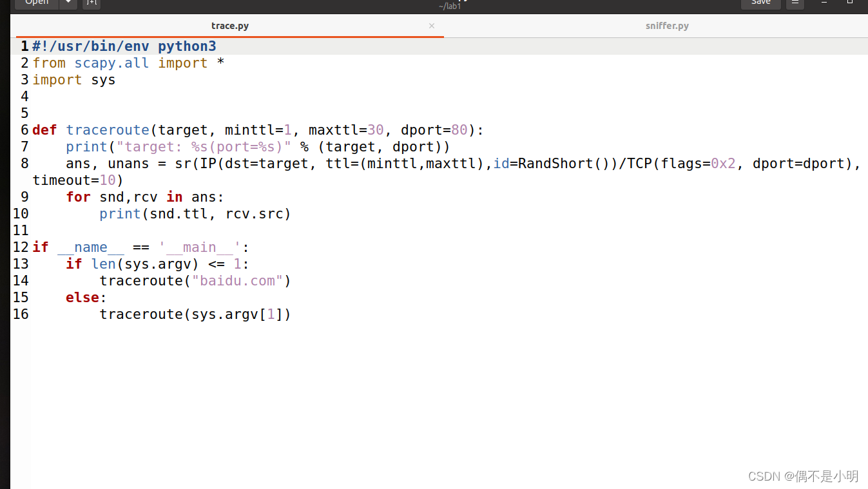This screenshot has width=868, height=489.
Task: Click the Save button
Action: (760, 3)
